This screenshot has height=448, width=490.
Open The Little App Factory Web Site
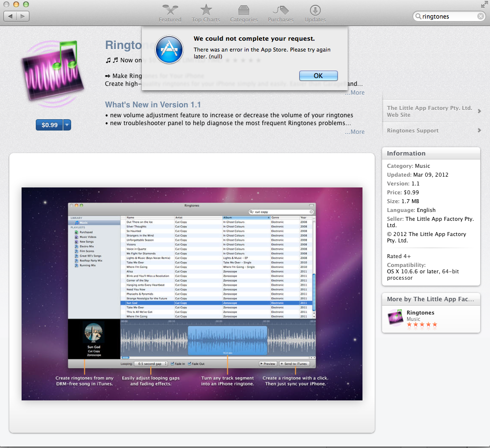point(429,111)
